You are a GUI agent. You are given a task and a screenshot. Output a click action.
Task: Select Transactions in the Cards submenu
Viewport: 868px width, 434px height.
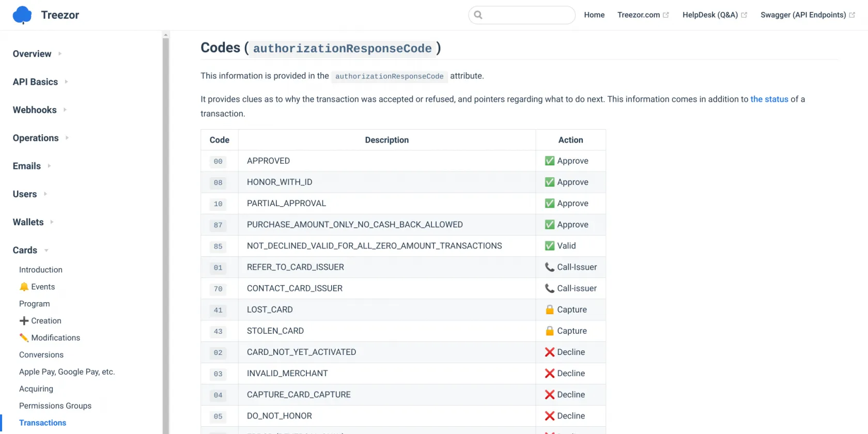[42, 423]
